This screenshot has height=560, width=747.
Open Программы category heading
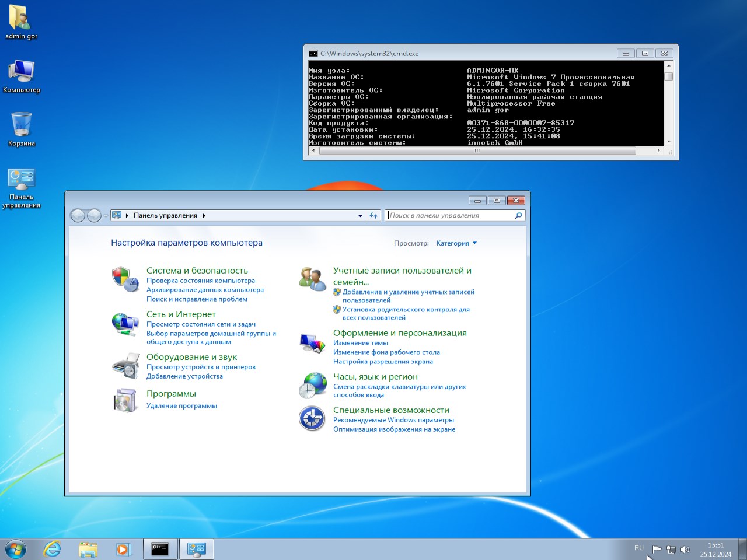coord(171,394)
